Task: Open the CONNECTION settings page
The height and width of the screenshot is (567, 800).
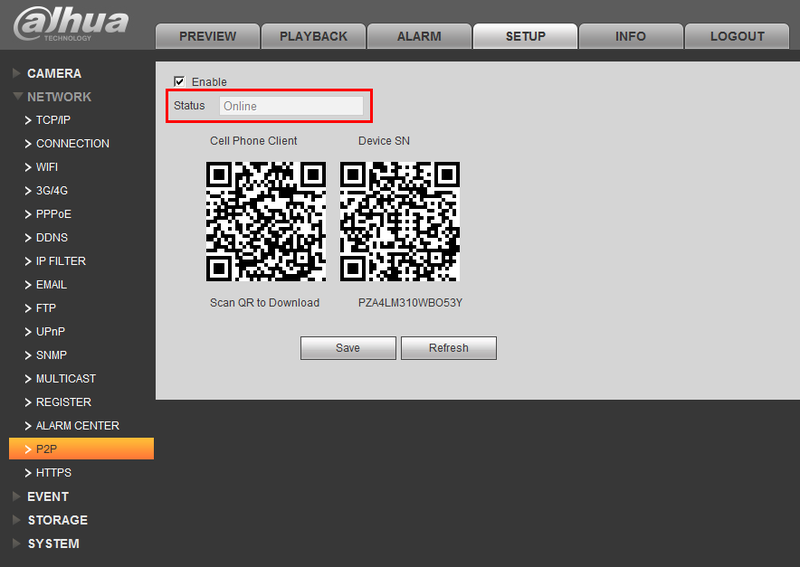Action: (72, 144)
